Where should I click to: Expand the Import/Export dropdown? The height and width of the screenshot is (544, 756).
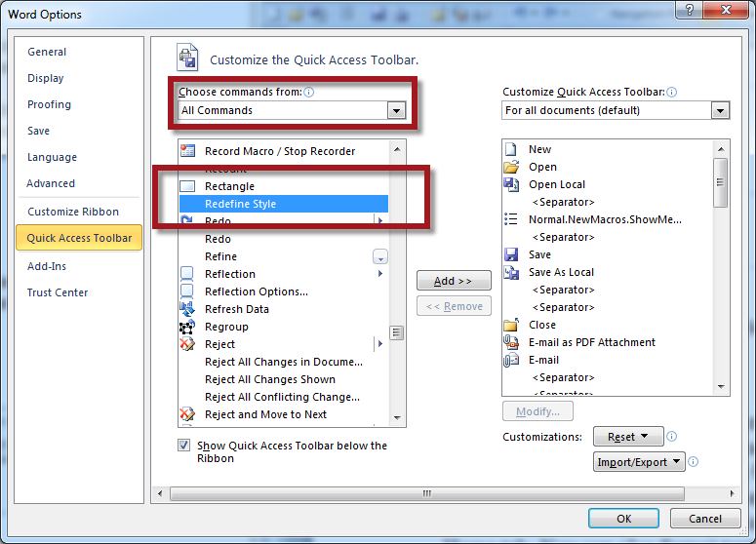(x=639, y=461)
